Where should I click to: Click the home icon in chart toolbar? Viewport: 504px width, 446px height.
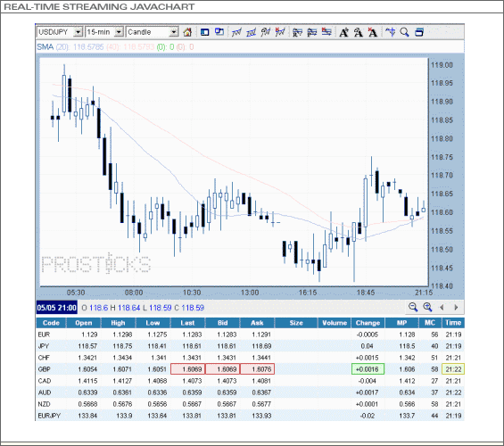click(187, 32)
